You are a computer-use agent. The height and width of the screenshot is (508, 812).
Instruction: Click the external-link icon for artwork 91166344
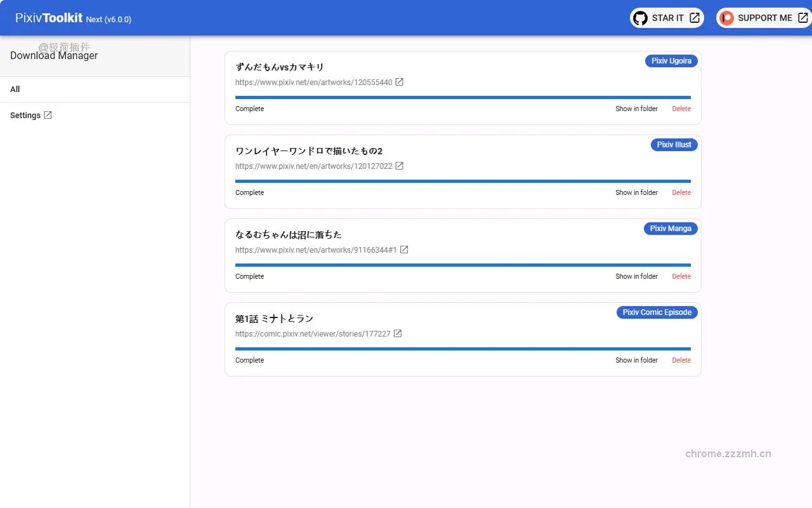(x=404, y=249)
